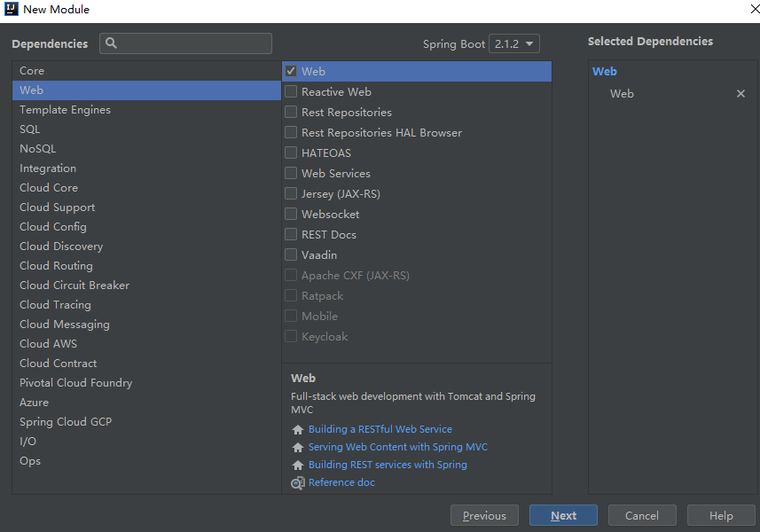Viewport: 760px width, 532px height.
Task: Open the Cloud Contract category
Action: [146, 363]
